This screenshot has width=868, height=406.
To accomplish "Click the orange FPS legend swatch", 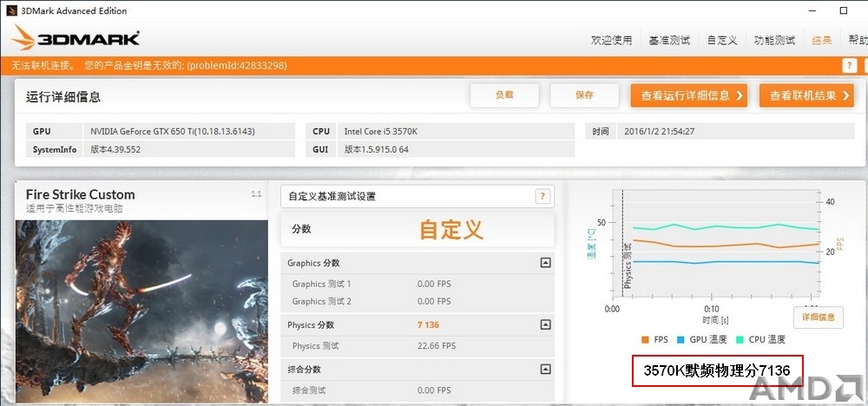I will click(x=645, y=339).
